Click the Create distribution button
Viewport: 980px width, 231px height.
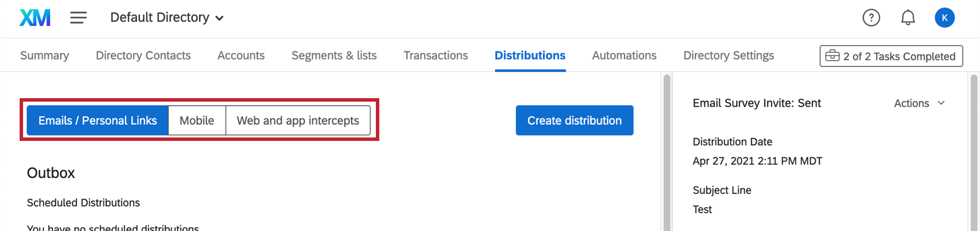tap(574, 120)
